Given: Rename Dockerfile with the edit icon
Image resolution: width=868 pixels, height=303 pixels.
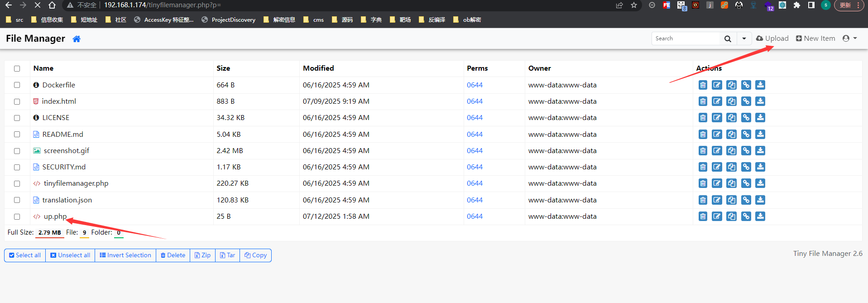Looking at the screenshot, I should click(717, 85).
